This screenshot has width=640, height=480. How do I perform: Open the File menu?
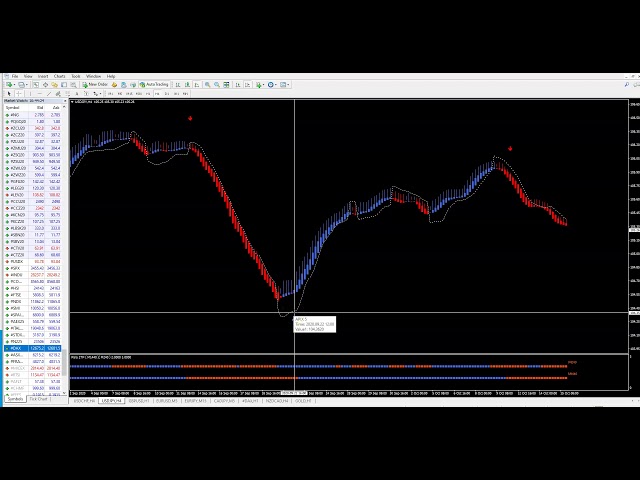pyautogui.click(x=15, y=76)
